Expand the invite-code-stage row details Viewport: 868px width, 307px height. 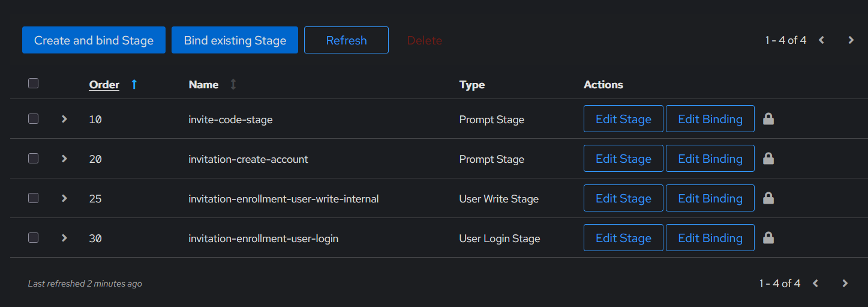(64, 119)
